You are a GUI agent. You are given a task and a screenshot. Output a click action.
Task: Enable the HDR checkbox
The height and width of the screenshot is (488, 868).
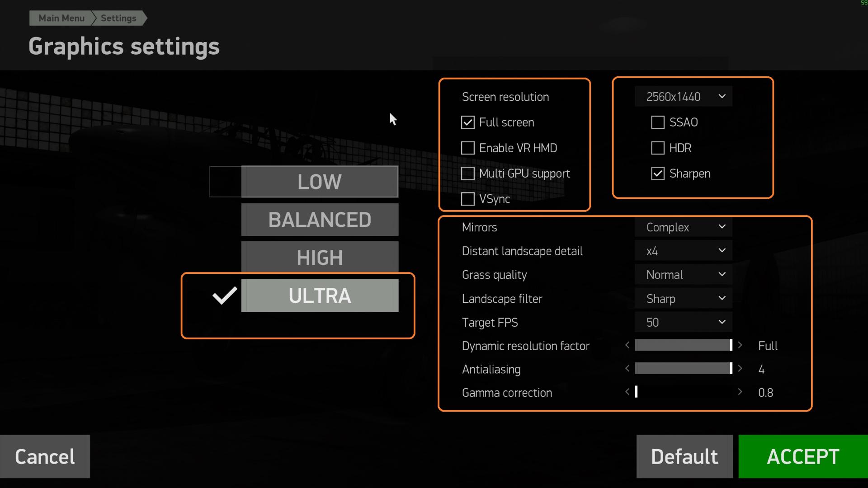coord(658,148)
